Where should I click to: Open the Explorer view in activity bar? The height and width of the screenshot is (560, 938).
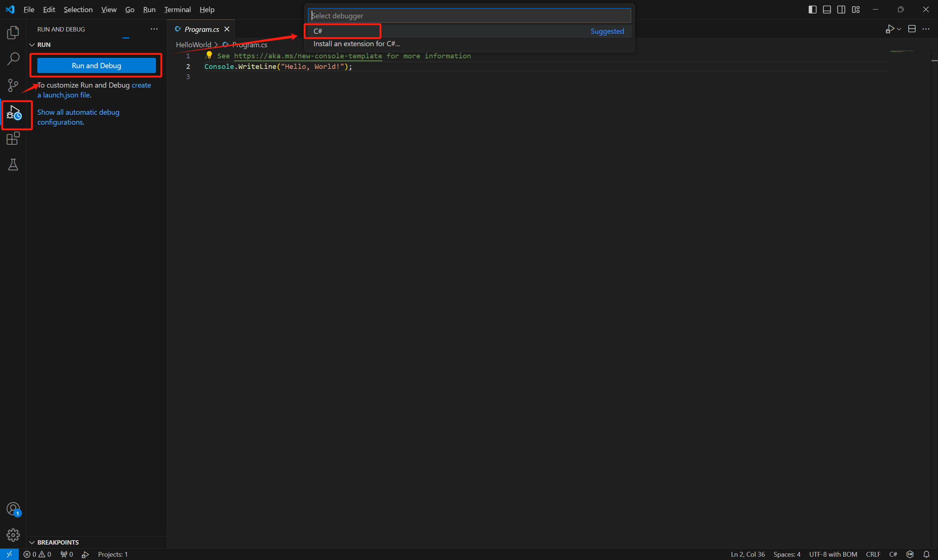13,33
